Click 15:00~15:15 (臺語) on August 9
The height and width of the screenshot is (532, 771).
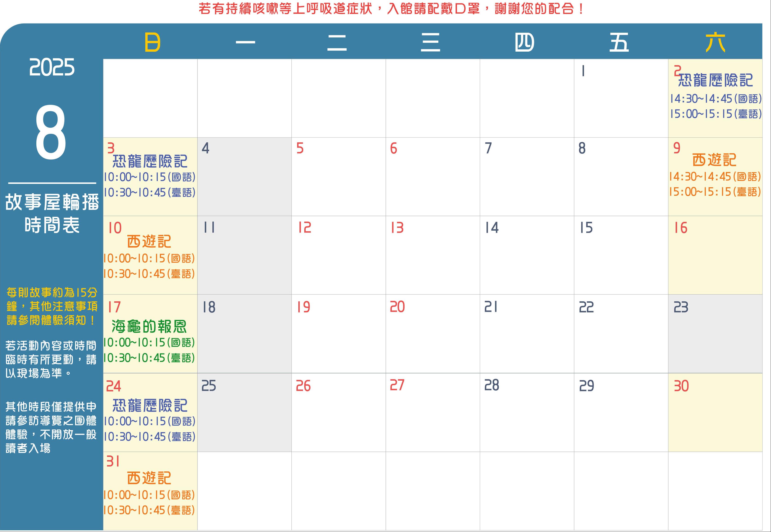pyautogui.click(x=715, y=192)
